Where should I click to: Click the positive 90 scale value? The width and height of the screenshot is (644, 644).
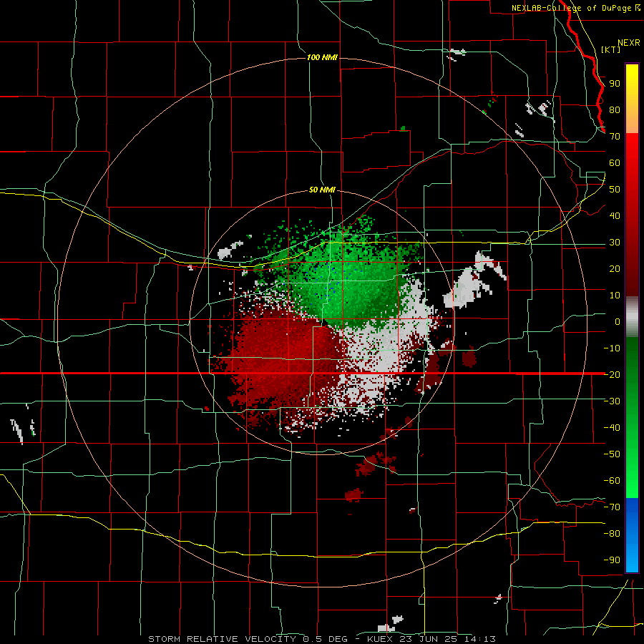pyautogui.click(x=615, y=84)
